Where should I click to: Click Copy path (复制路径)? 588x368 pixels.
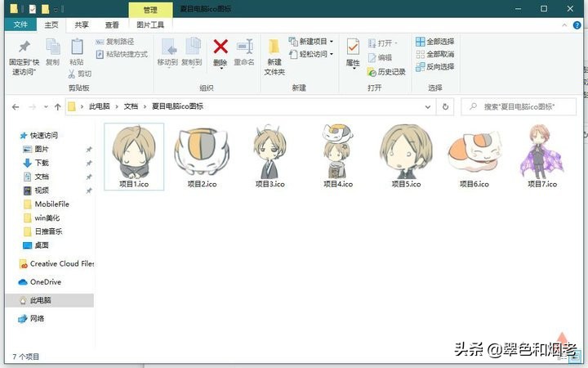point(115,42)
